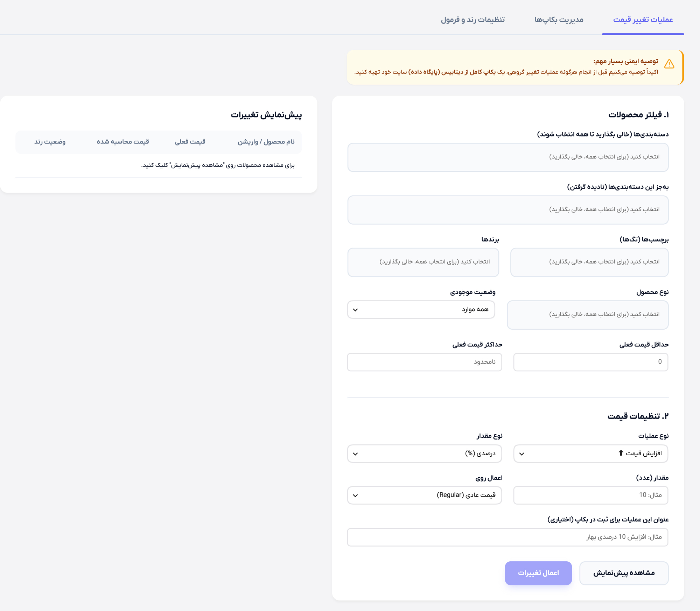Click the warning triangle icon in the safety notice
This screenshot has height=611, width=700.
[669, 64]
